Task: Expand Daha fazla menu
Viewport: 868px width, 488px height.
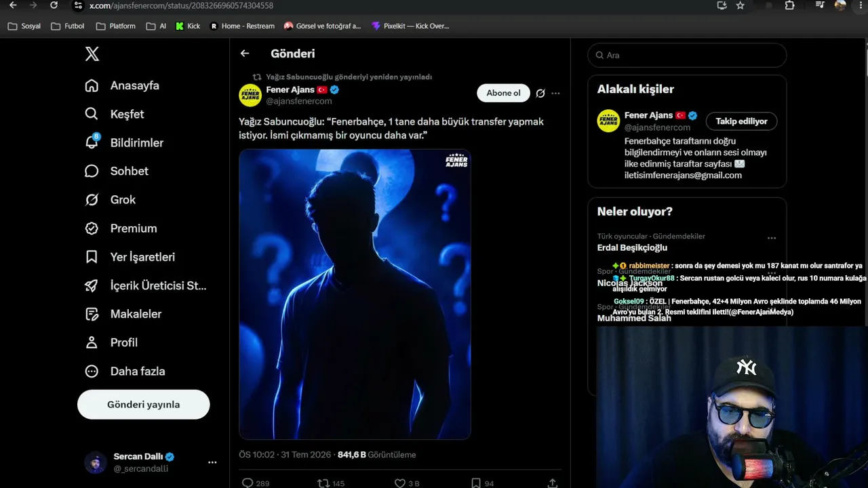Action: (x=124, y=371)
